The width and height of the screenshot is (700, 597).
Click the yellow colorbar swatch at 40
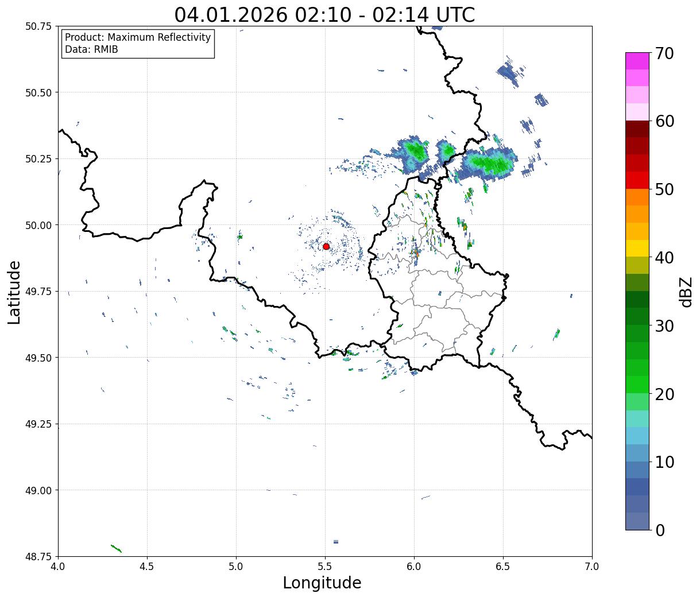[x=637, y=249]
